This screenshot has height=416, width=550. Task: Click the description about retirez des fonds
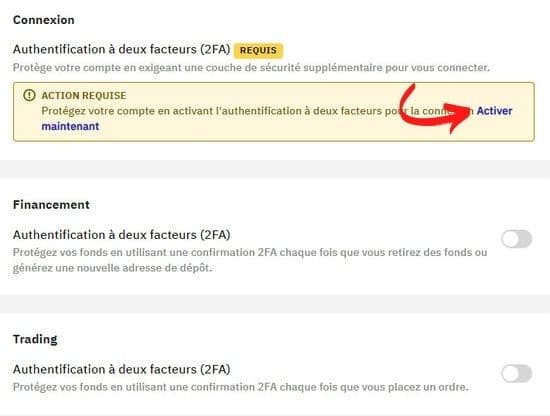pyautogui.click(x=250, y=260)
